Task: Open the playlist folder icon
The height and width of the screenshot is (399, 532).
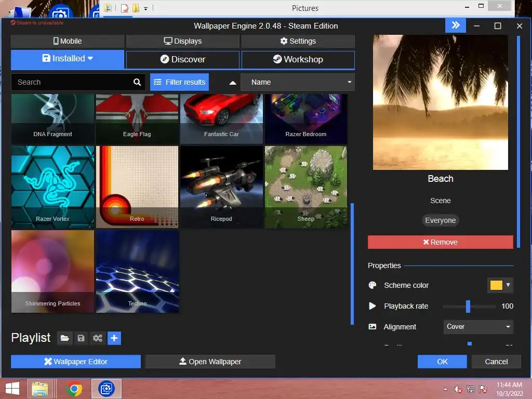Action: 65,338
